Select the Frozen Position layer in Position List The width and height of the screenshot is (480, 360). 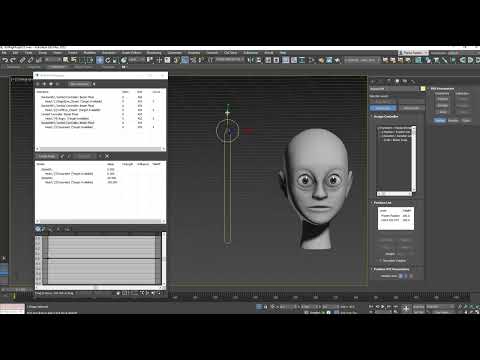pyautogui.click(x=396, y=216)
